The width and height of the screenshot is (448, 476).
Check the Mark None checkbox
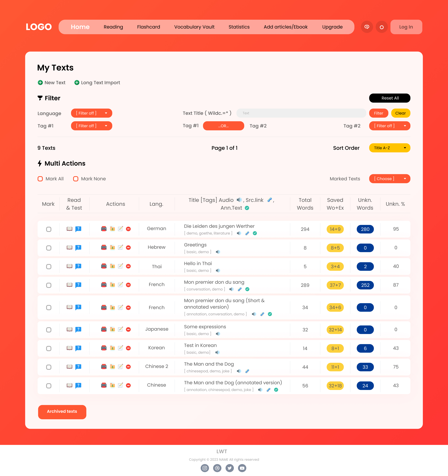coord(76,179)
